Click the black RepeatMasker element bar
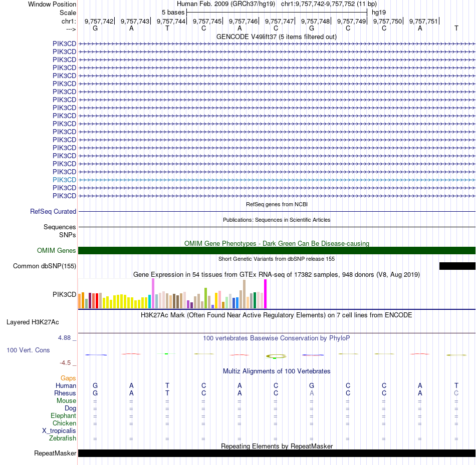 tap(277, 453)
